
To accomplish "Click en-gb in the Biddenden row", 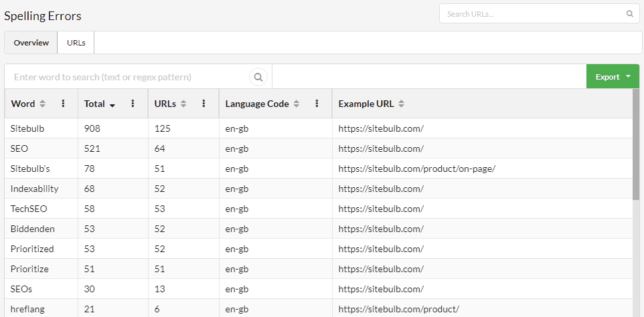I will click(237, 229).
